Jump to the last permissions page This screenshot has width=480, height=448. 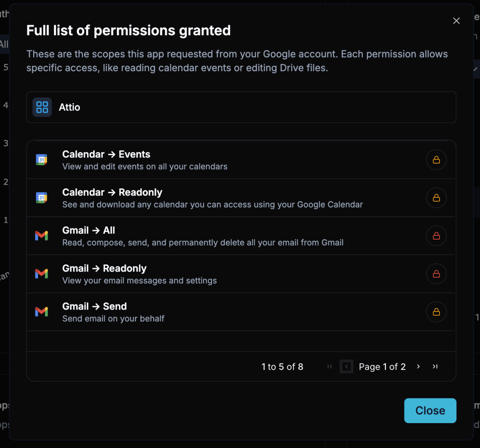click(435, 366)
